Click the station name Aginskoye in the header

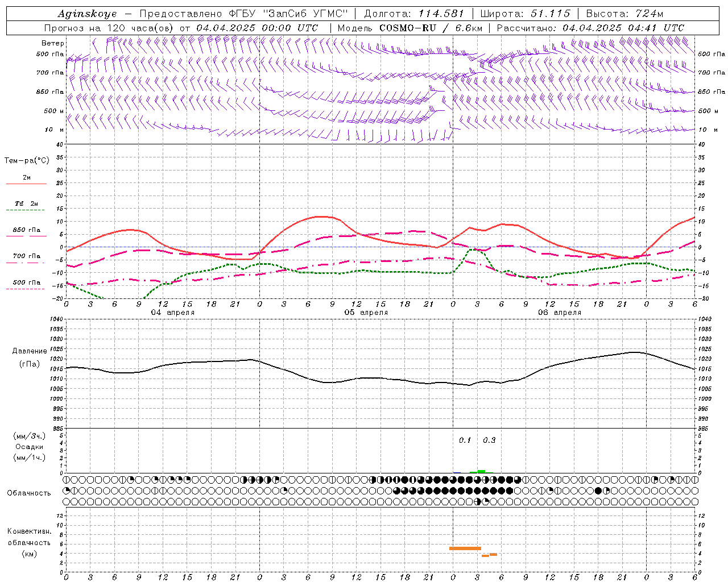click(x=87, y=14)
